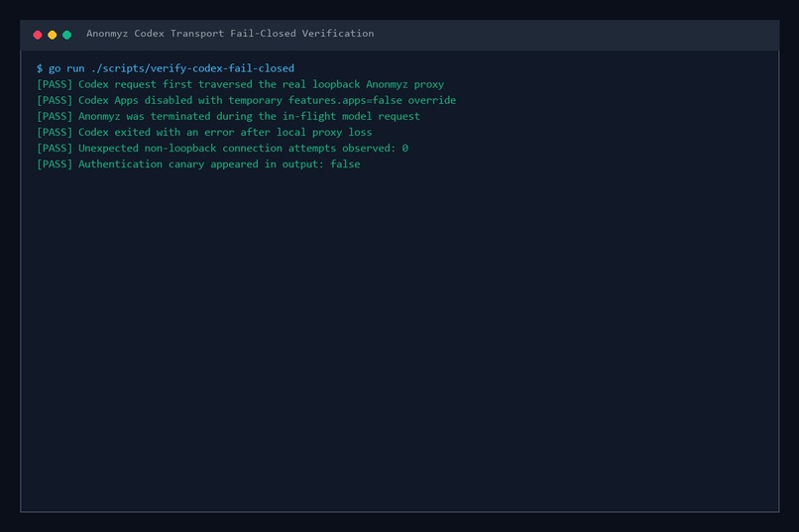This screenshot has width=799, height=532.
Task: Click the green maximize window dot
Action: (x=66, y=35)
